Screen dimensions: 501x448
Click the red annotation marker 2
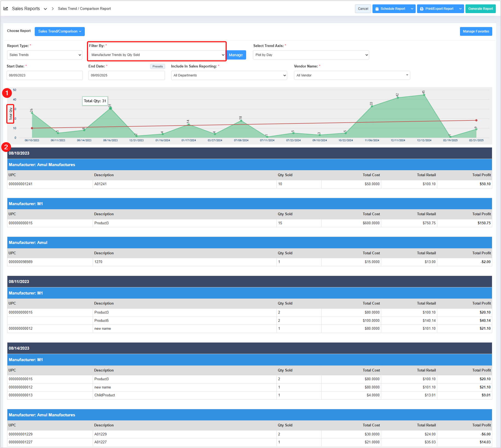pos(6,147)
